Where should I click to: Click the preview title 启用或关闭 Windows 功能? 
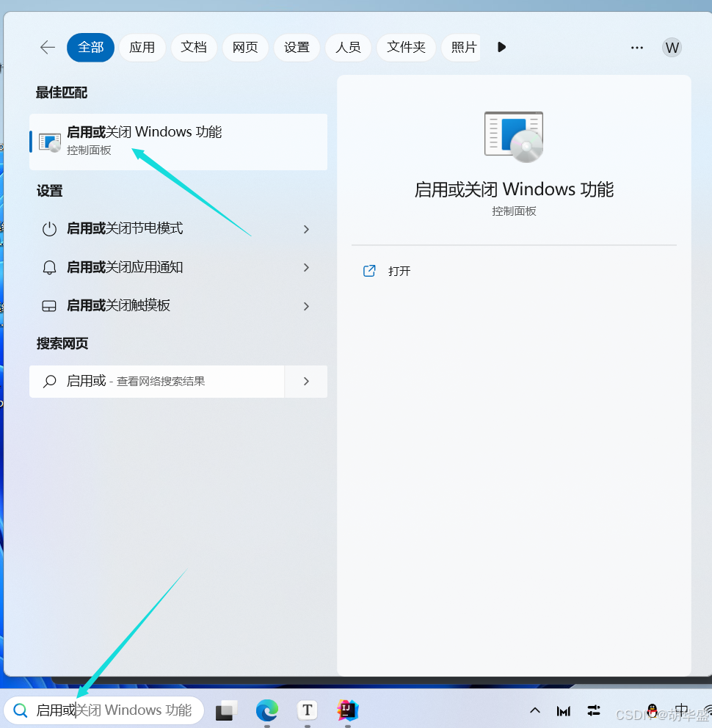pos(514,189)
